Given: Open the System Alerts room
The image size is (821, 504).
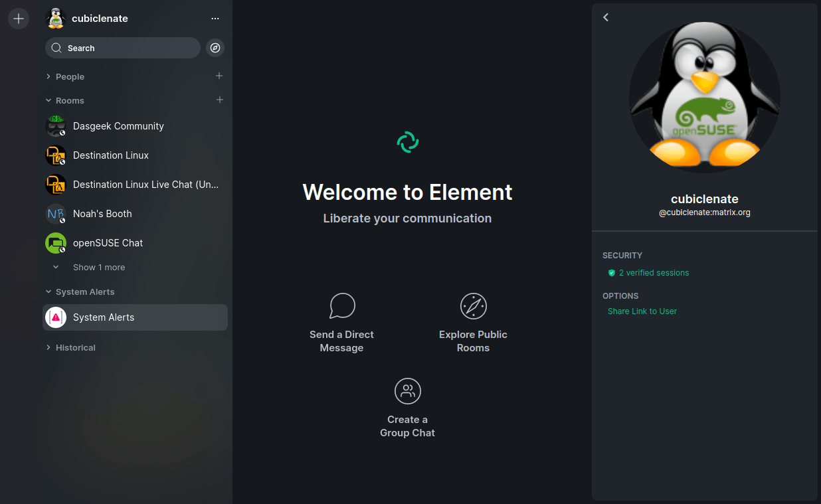Looking at the screenshot, I should click(135, 317).
